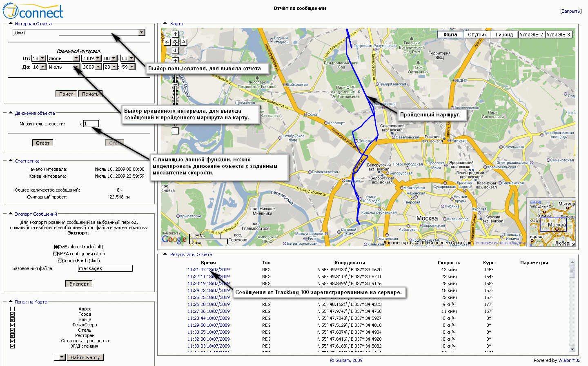Viewport: 588px width, 366px height.
Task: Collapse the overview minimap via corner arrow
Action: pyautogui.click(x=572, y=243)
